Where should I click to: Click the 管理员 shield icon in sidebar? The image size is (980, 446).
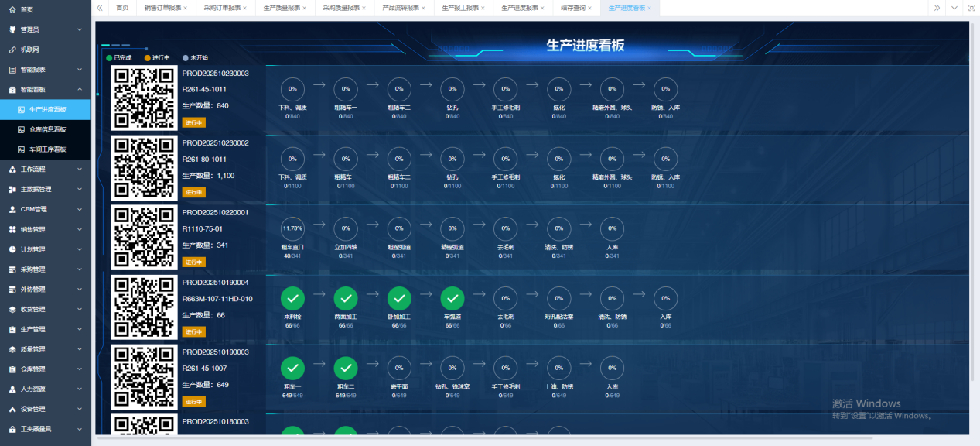(12, 29)
